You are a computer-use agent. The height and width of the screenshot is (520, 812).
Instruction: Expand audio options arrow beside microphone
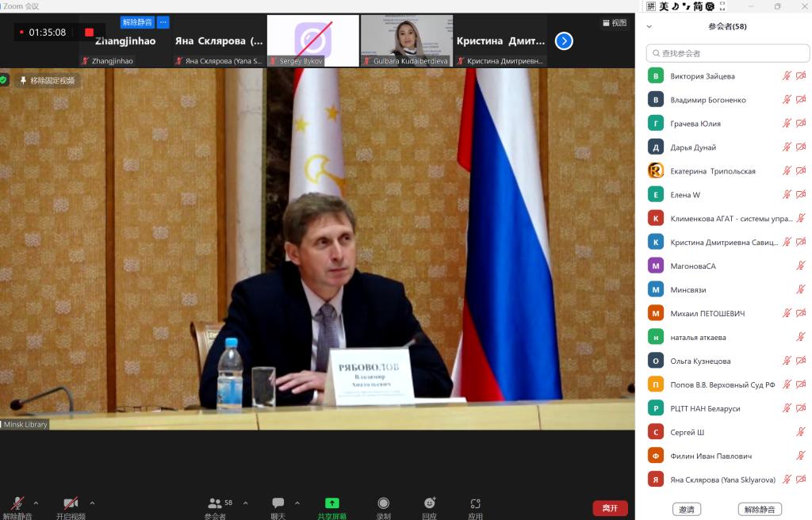tap(36, 503)
